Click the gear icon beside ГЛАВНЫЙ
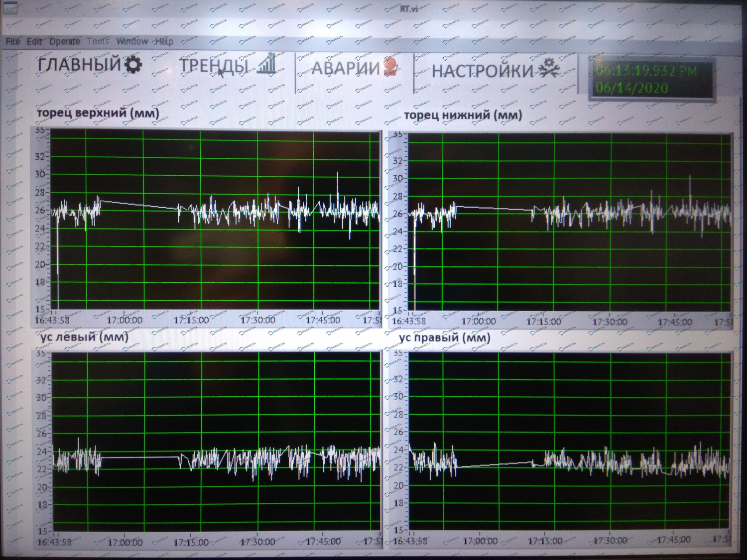This screenshot has width=747, height=560. click(x=133, y=64)
